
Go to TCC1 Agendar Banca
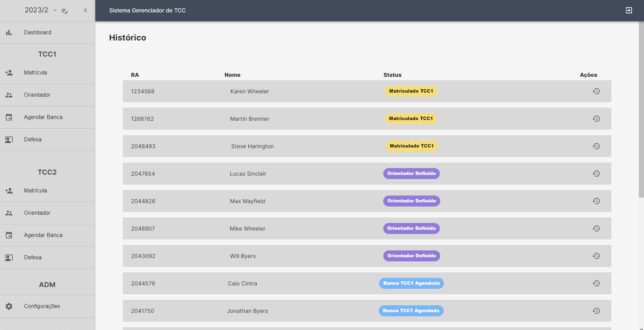pos(43,117)
